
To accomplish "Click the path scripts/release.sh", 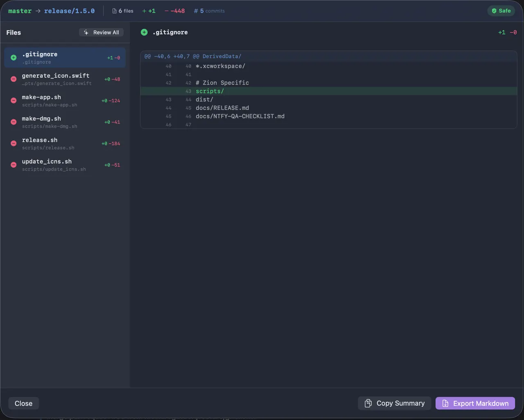I will point(48,148).
